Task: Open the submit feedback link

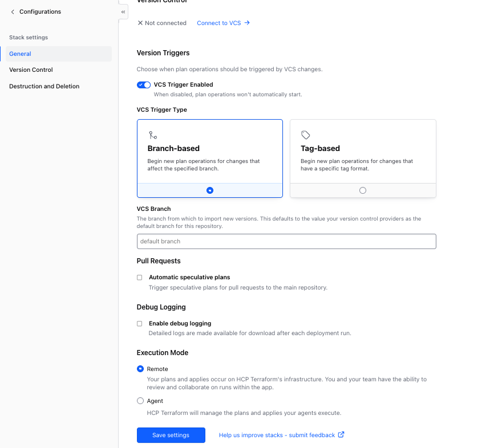Action: click(x=277, y=435)
